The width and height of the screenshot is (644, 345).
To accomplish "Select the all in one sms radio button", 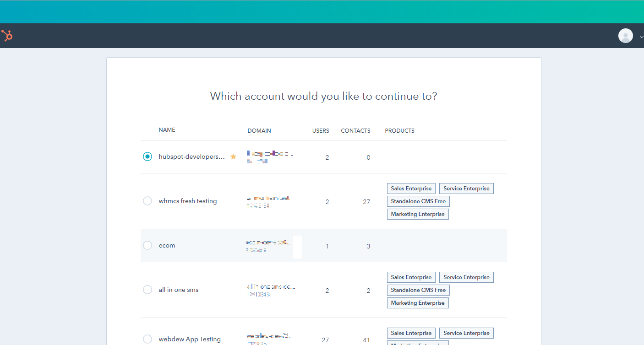I will coord(147,290).
